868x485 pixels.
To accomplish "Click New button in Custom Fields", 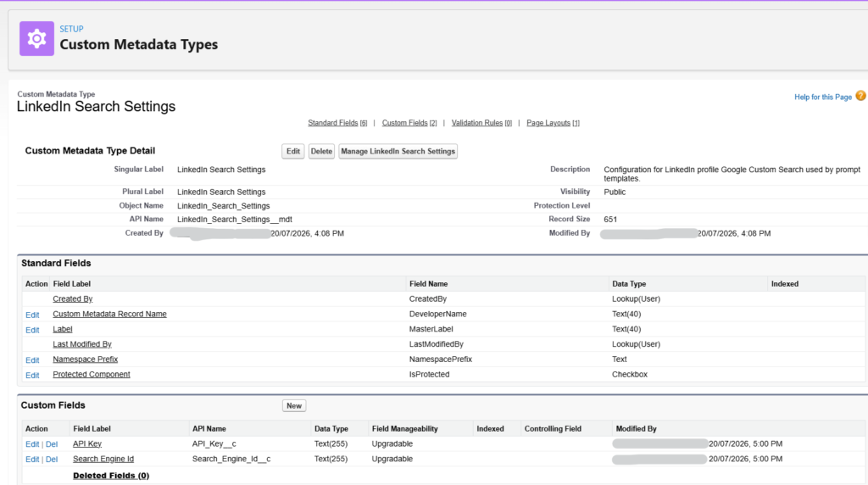I will tap(294, 406).
